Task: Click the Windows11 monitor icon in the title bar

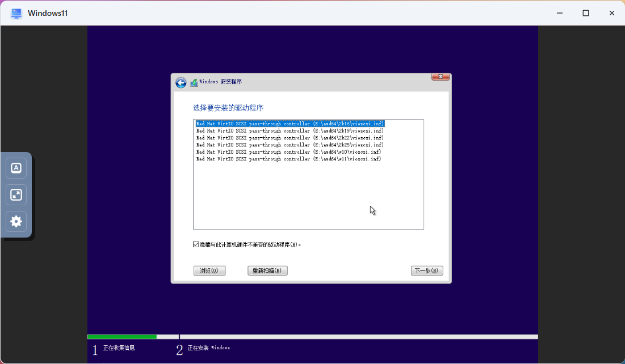Action: tap(16, 13)
